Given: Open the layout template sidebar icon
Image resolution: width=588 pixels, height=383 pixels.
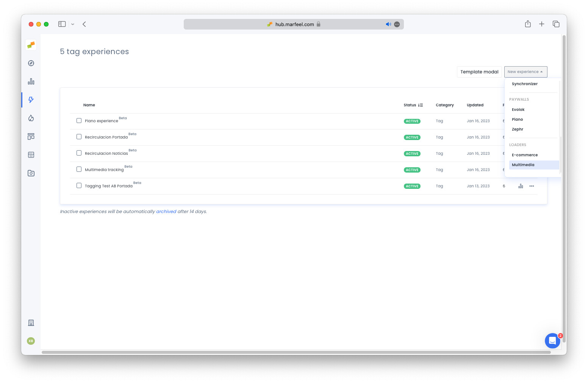Looking at the screenshot, I should pyautogui.click(x=31, y=137).
